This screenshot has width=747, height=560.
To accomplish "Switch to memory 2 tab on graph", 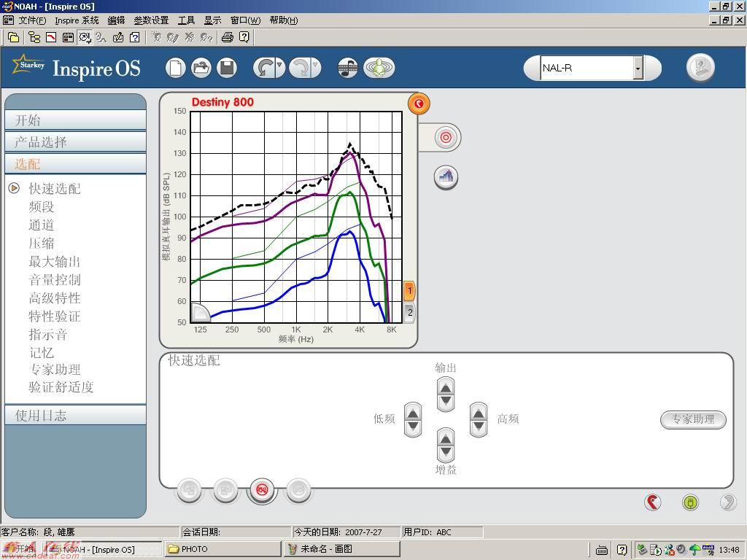I will (409, 313).
